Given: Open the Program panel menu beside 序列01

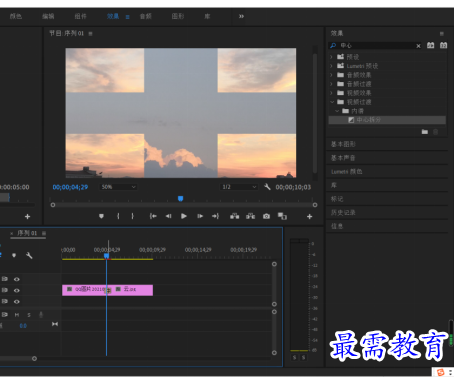Looking at the screenshot, I should pyautogui.click(x=90, y=34).
